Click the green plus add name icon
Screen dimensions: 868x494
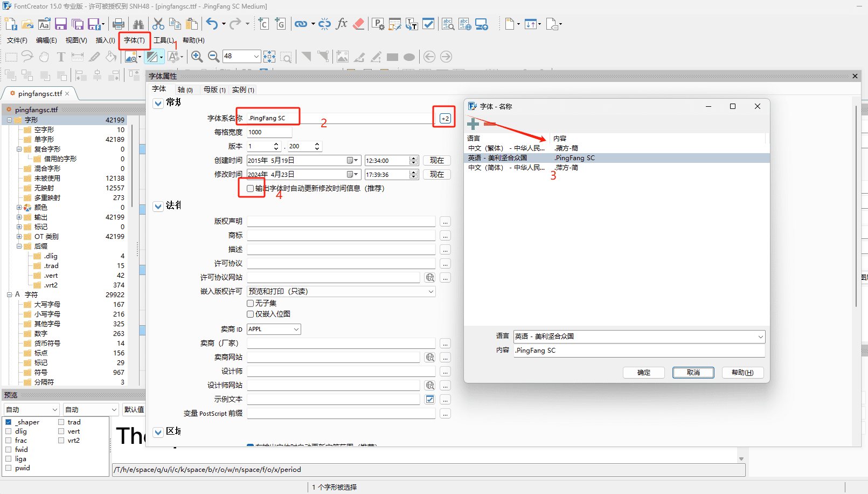point(473,124)
